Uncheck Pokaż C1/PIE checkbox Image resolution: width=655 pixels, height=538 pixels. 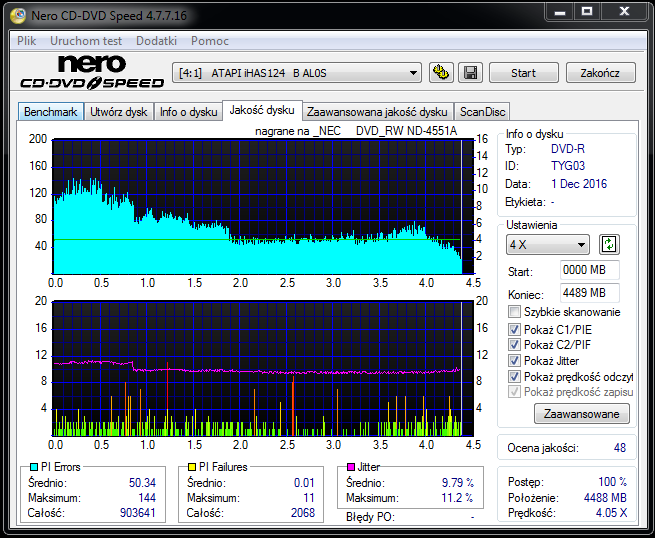point(514,330)
